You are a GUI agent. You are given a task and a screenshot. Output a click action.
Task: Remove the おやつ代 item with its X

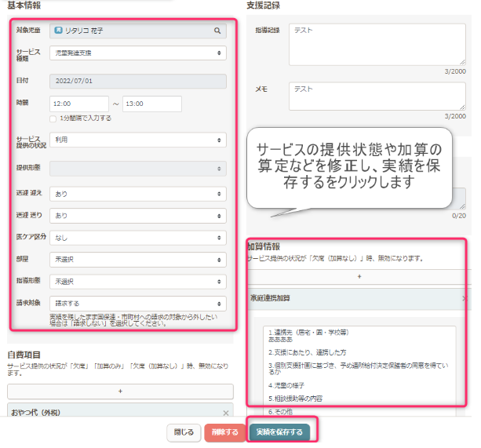pyautogui.click(x=226, y=412)
